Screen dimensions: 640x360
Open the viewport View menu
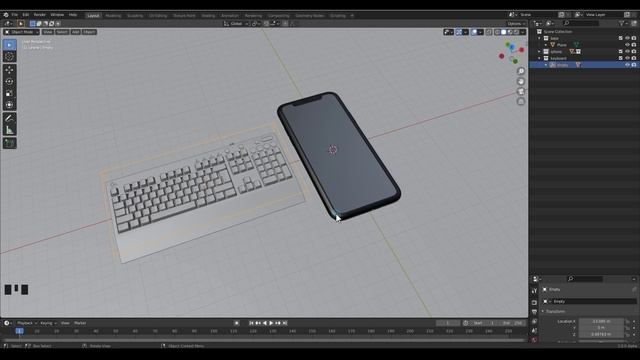48,32
